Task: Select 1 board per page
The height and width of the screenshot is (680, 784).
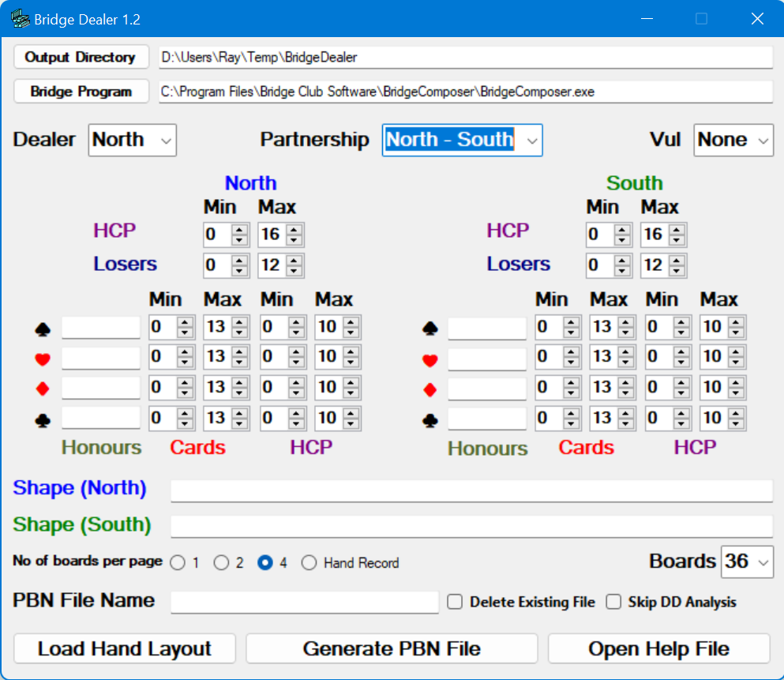Action: [x=177, y=562]
